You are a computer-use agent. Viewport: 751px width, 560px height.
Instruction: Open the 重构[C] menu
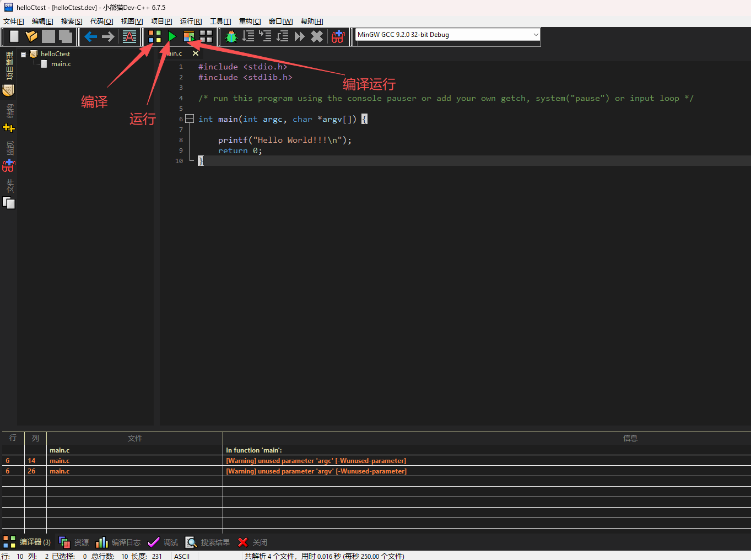[x=250, y=21]
